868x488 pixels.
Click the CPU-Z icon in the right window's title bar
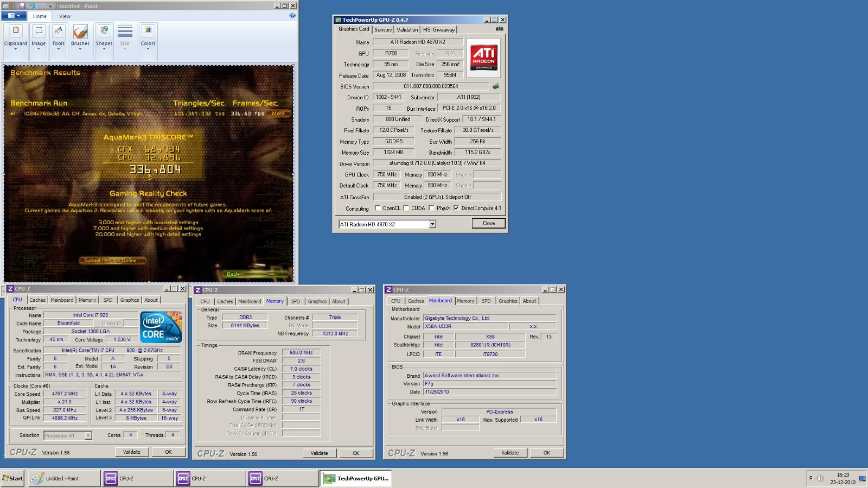click(x=388, y=289)
